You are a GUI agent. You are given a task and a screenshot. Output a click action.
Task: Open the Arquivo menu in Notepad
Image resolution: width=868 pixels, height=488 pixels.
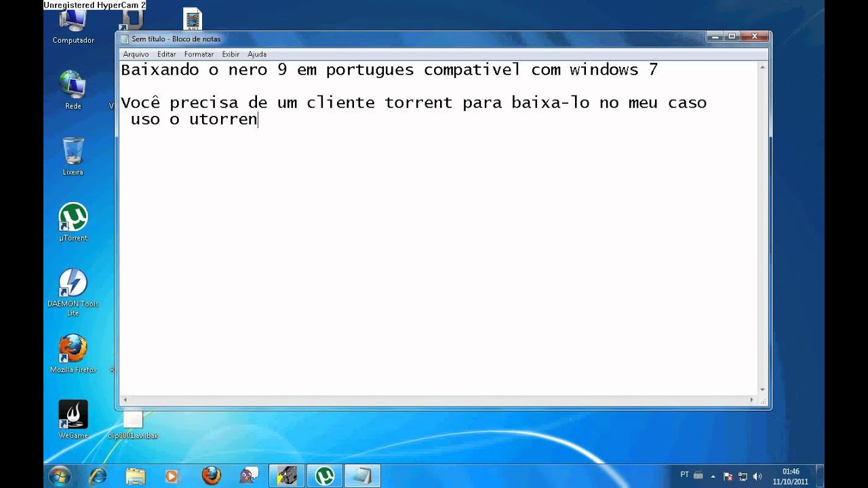pos(136,54)
